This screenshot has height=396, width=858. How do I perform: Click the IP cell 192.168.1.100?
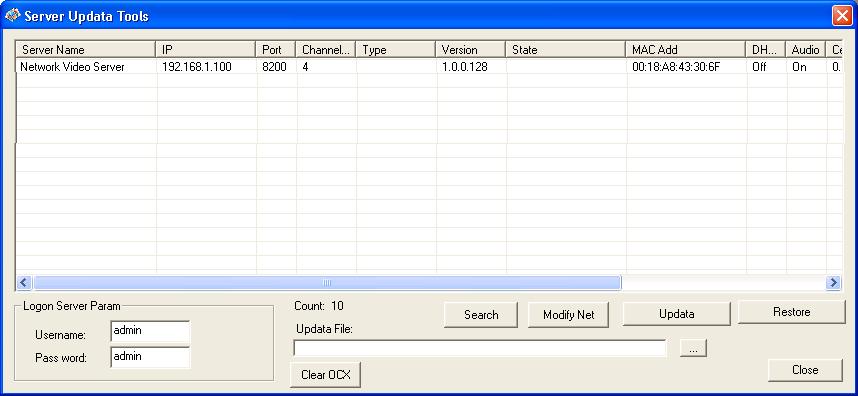(197, 67)
